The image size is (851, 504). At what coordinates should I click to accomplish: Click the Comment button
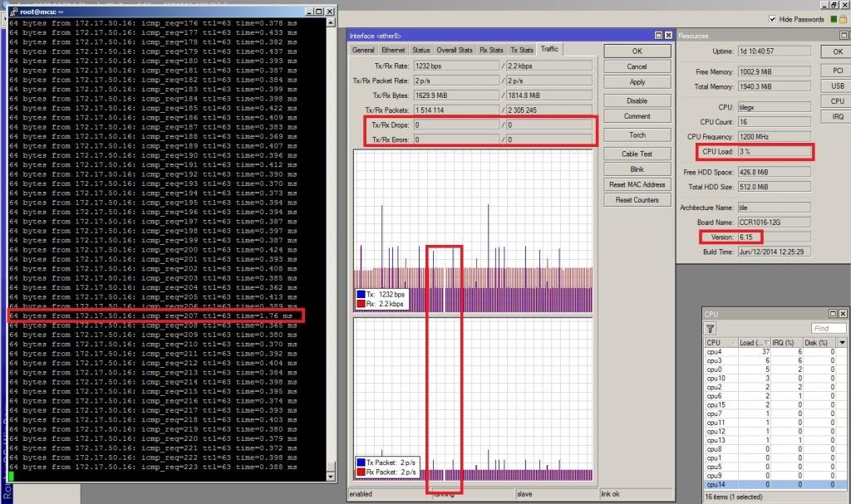[x=637, y=116]
